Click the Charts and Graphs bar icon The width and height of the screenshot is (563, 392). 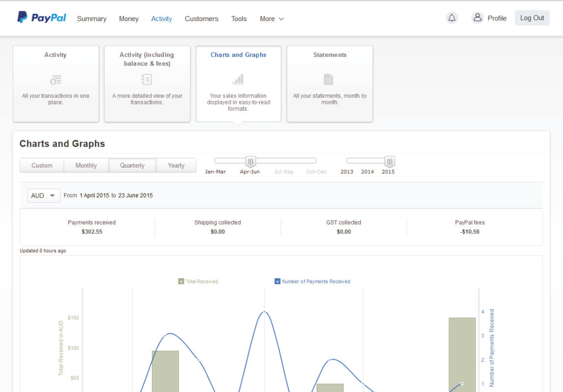(238, 79)
